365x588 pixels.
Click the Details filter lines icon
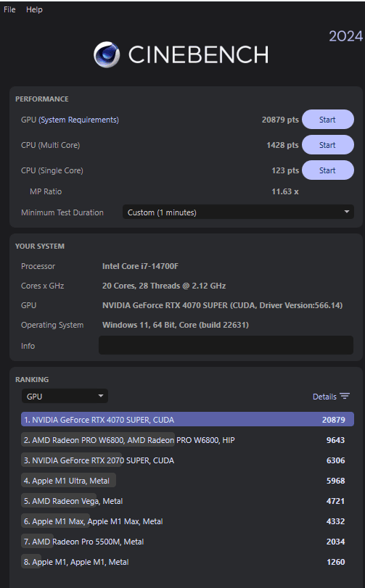coord(345,397)
